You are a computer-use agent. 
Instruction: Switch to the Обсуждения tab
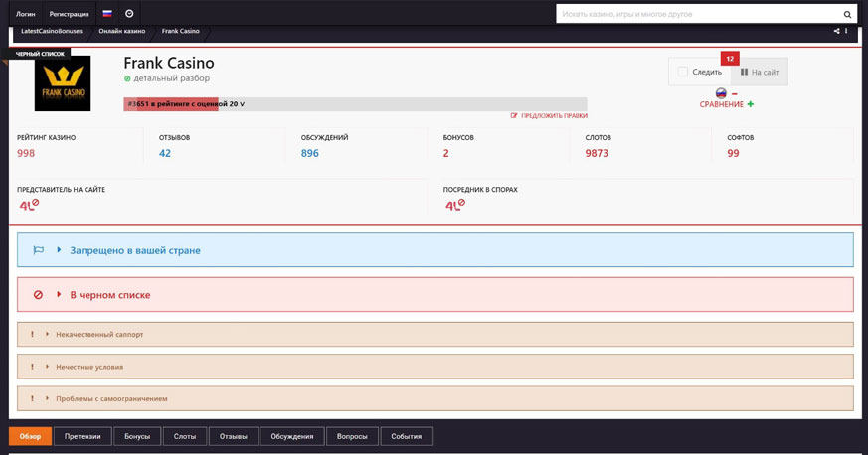coord(292,436)
